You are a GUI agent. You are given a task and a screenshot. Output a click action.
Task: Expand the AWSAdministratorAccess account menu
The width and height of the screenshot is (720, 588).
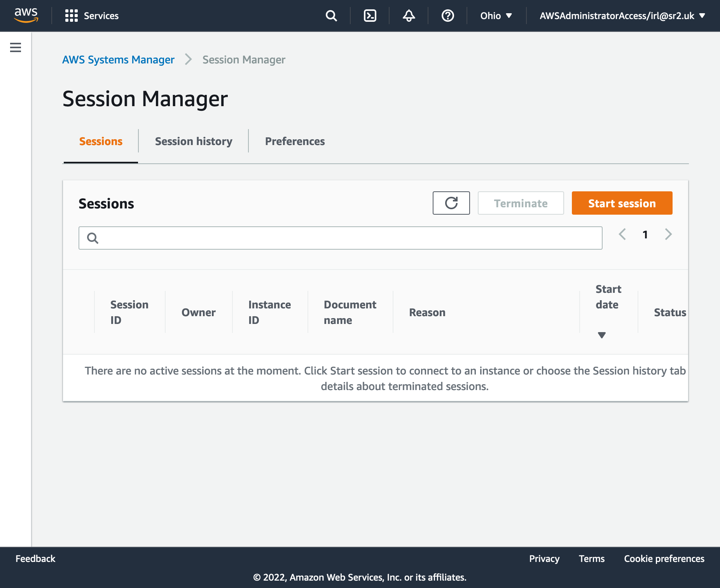[x=622, y=16]
